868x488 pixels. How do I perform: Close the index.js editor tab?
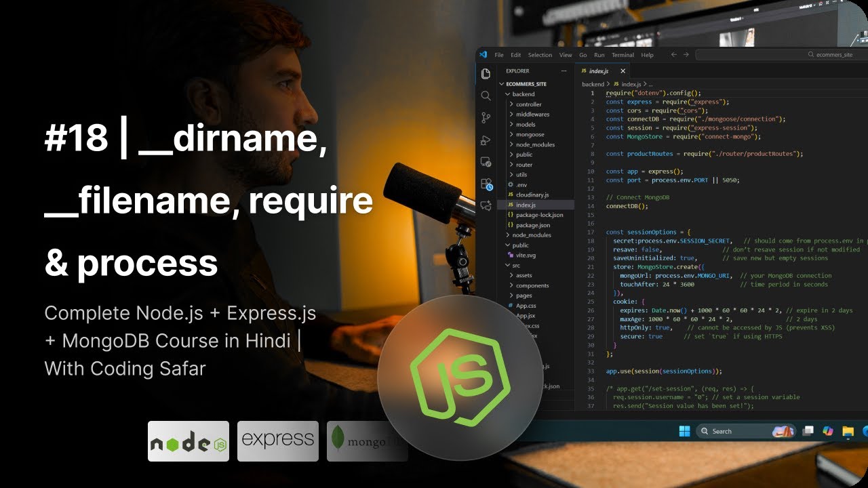[623, 70]
